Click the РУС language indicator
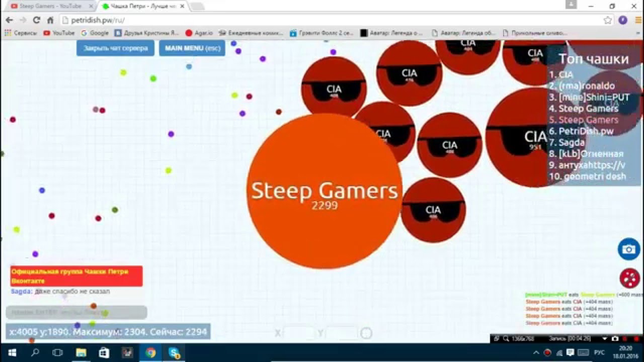The image size is (644, 362). click(600, 353)
